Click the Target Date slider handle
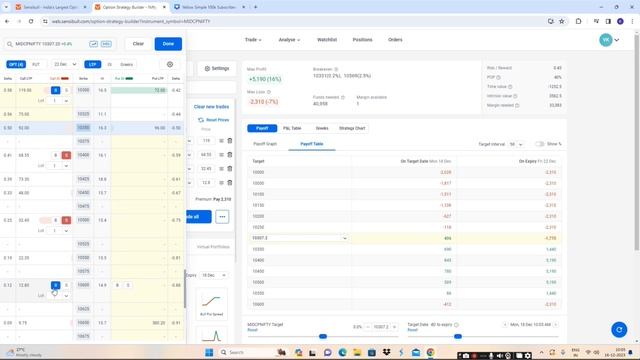This screenshot has width=640, height=360. click(x=458, y=336)
